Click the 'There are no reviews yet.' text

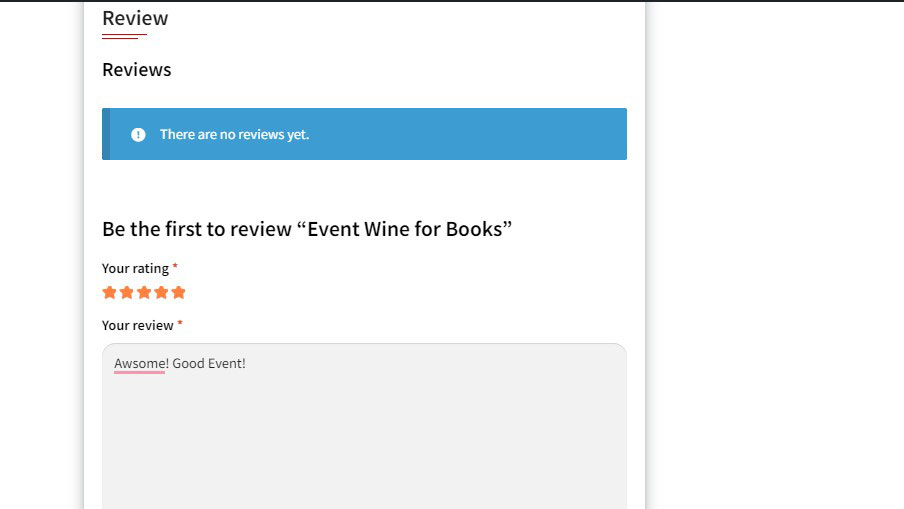(234, 134)
